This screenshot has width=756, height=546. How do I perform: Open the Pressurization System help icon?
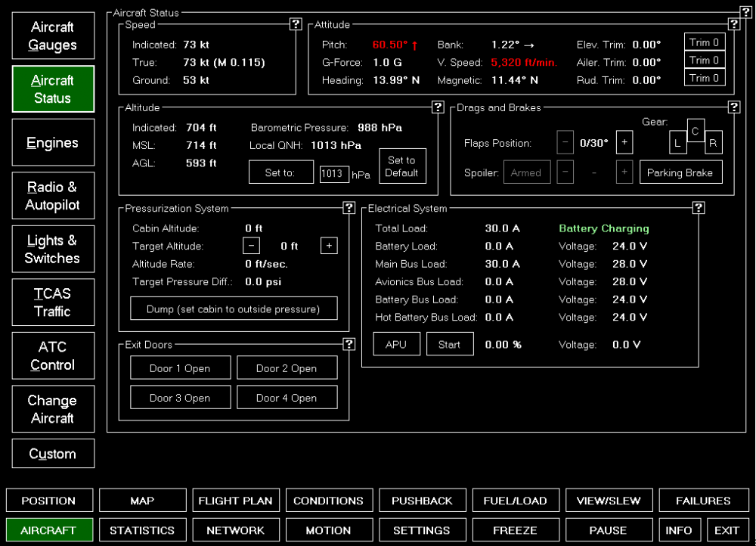349,208
